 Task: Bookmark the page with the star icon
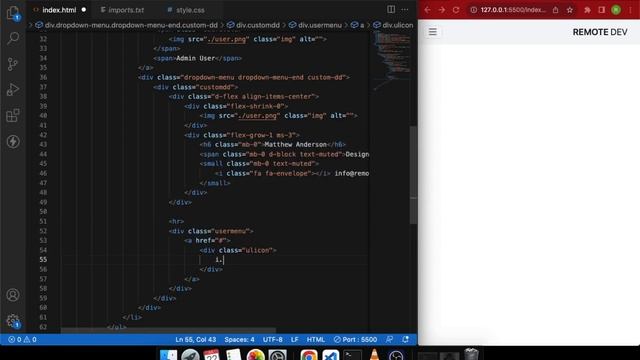[x=570, y=10]
